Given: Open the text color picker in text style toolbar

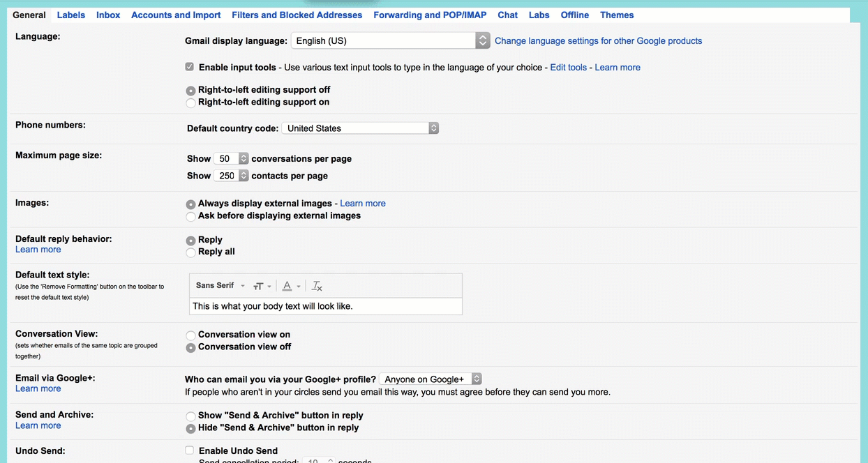Looking at the screenshot, I should 291,286.
